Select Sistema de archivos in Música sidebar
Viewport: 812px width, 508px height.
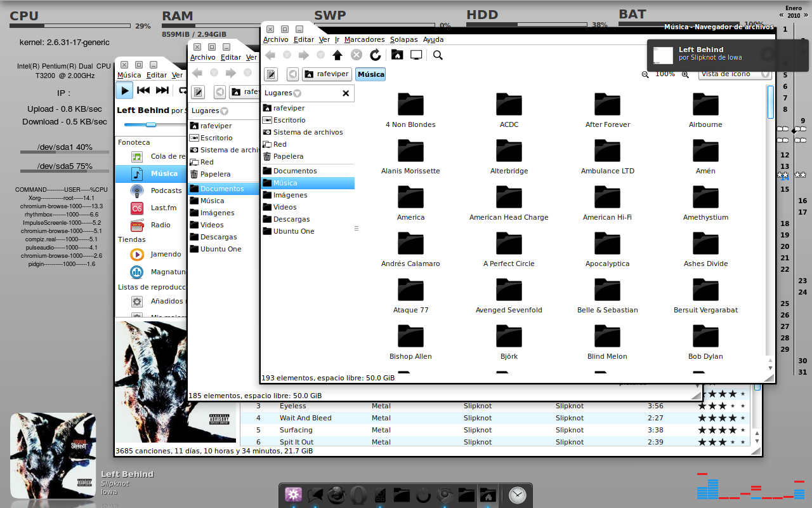[x=308, y=132]
